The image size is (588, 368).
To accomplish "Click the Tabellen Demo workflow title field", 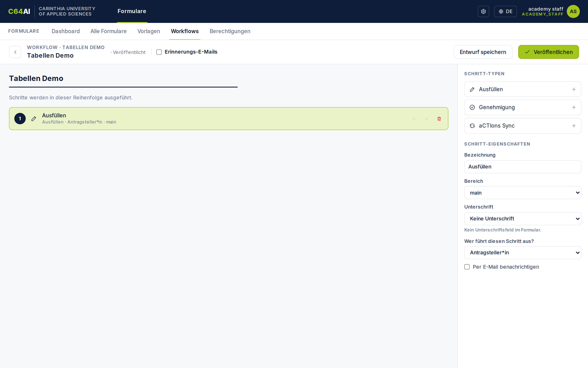I will pyautogui.click(x=123, y=79).
